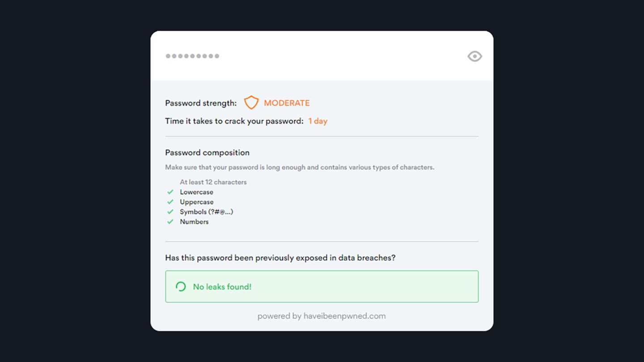The width and height of the screenshot is (644, 362).
Task: Click the At least 12 characters requirement row
Action: click(213, 182)
